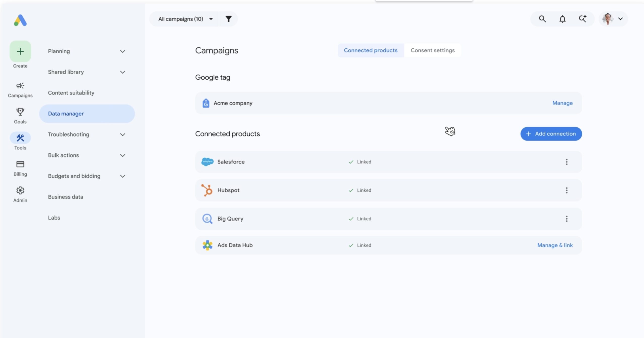
Task: Select Data manager menu item
Action: (87, 114)
